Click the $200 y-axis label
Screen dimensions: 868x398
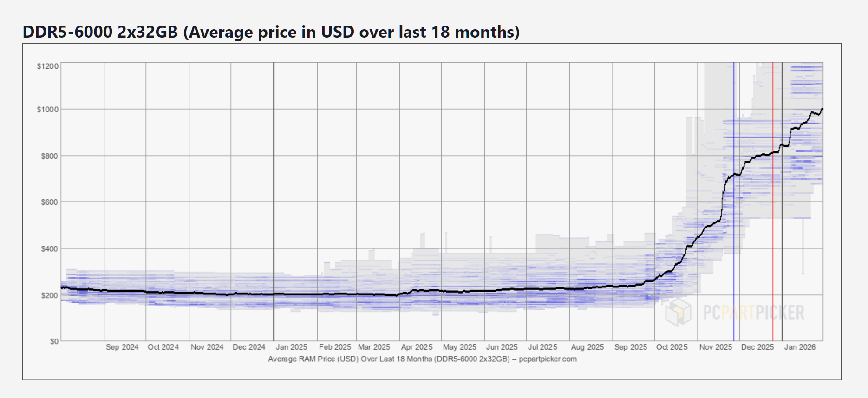click(50, 295)
